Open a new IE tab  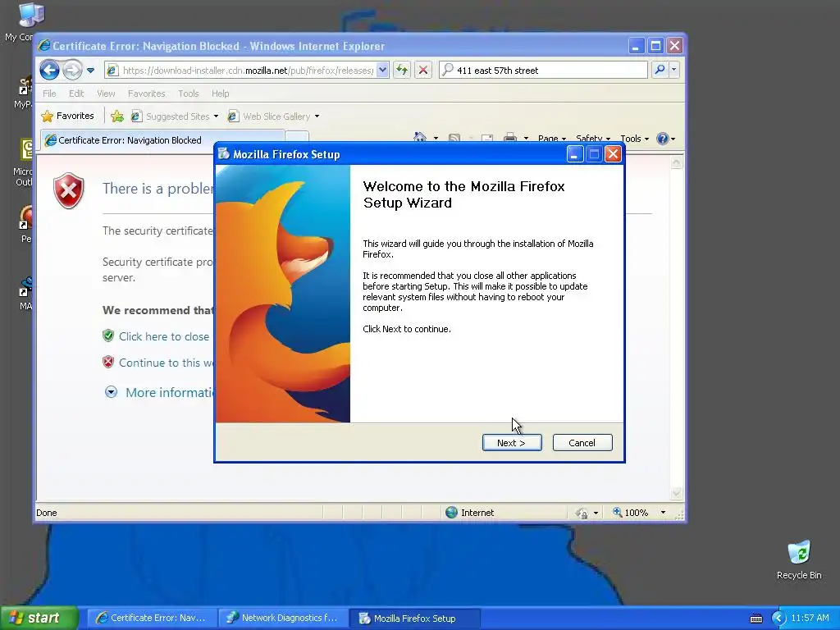click(297, 138)
